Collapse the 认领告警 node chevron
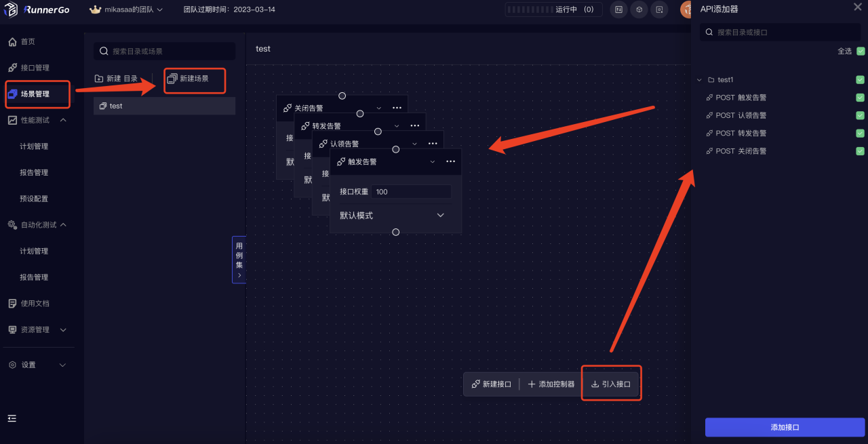The height and width of the screenshot is (444, 868). 415,144
